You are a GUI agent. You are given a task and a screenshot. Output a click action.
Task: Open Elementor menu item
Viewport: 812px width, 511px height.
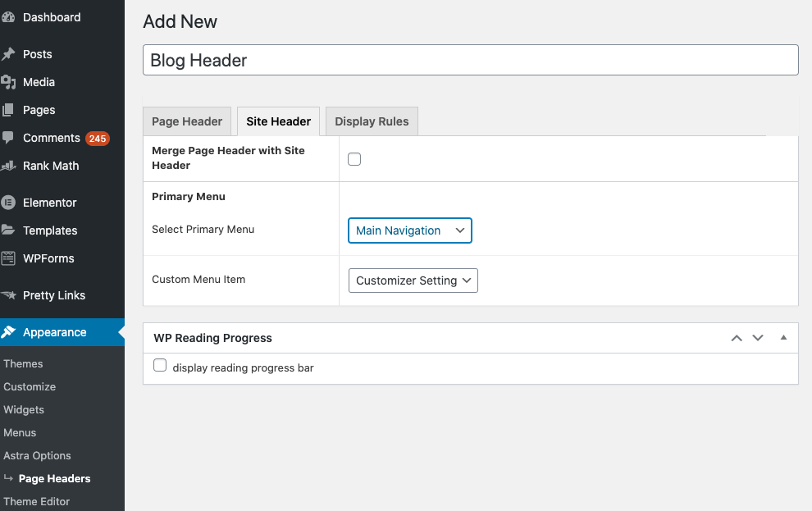tap(50, 203)
